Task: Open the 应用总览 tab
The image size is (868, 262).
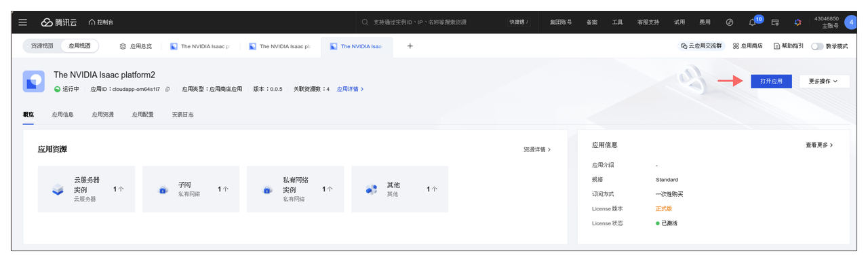Action: point(136,46)
